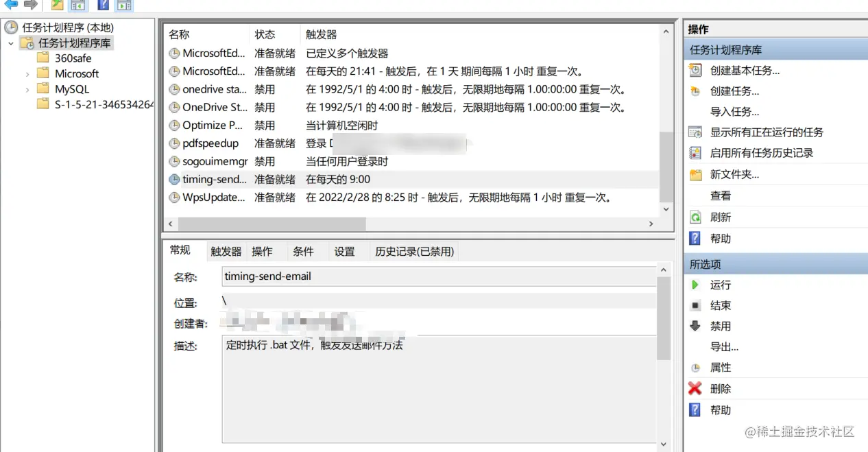Screen dimensions: 868x452
Task: Switch to the 条件 tab
Action: (303, 252)
